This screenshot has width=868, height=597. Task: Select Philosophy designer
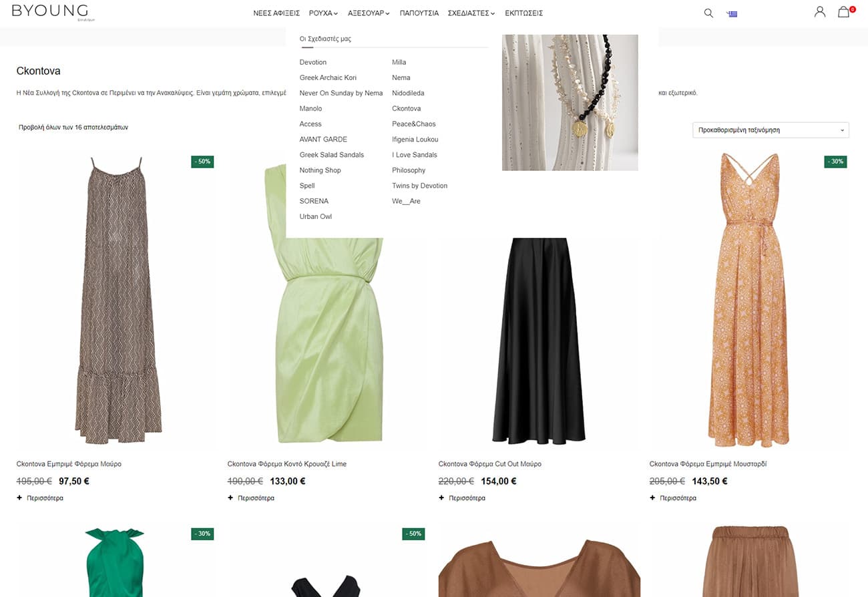pyautogui.click(x=409, y=170)
